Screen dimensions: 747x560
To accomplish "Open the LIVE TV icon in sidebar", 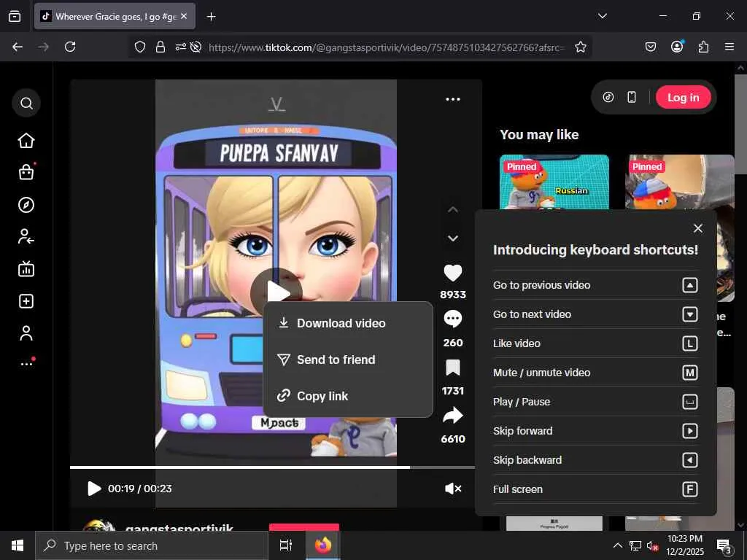I will click(26, 269).
